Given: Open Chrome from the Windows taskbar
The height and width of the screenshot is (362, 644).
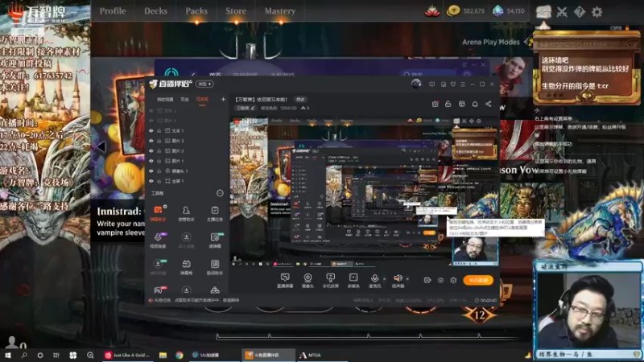Looking at the screenshot, I should pos(179,355).
